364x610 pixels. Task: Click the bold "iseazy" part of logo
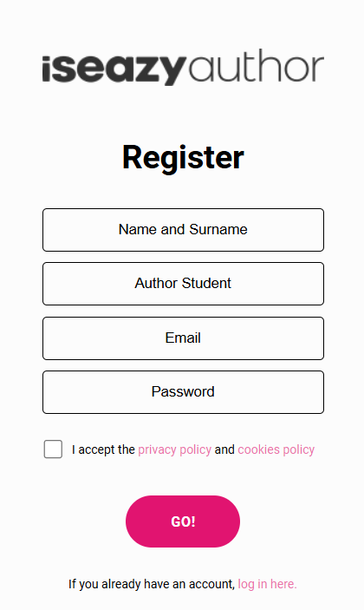click(x=114, y=69)
